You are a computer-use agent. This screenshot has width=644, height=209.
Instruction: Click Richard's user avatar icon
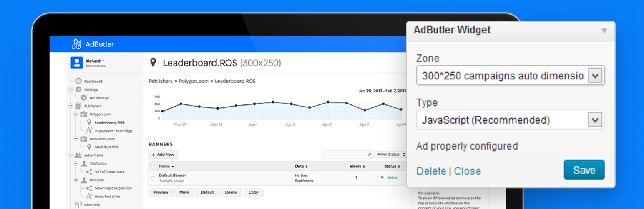coord(77,63)
